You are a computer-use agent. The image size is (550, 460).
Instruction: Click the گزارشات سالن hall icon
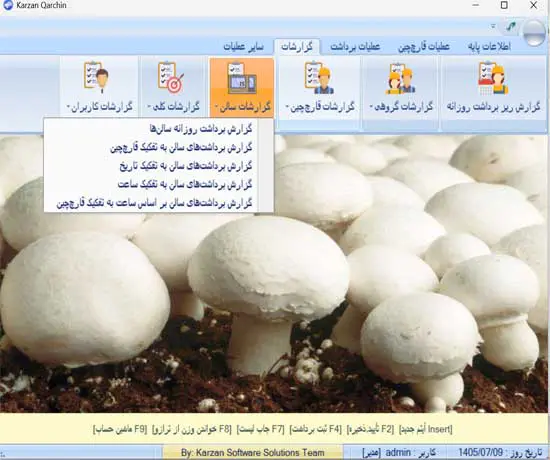click(242, 78)
